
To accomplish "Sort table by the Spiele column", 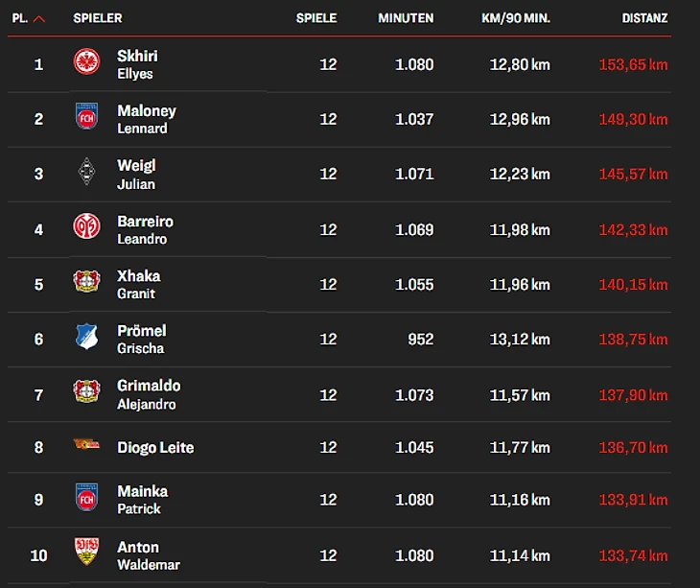I will (x=315, y=18).
